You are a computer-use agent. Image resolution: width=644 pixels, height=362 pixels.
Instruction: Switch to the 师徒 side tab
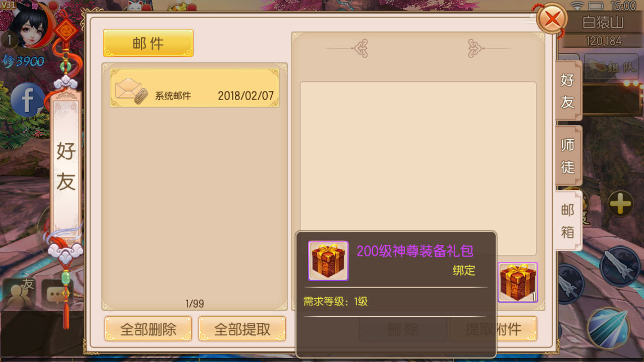568,156
